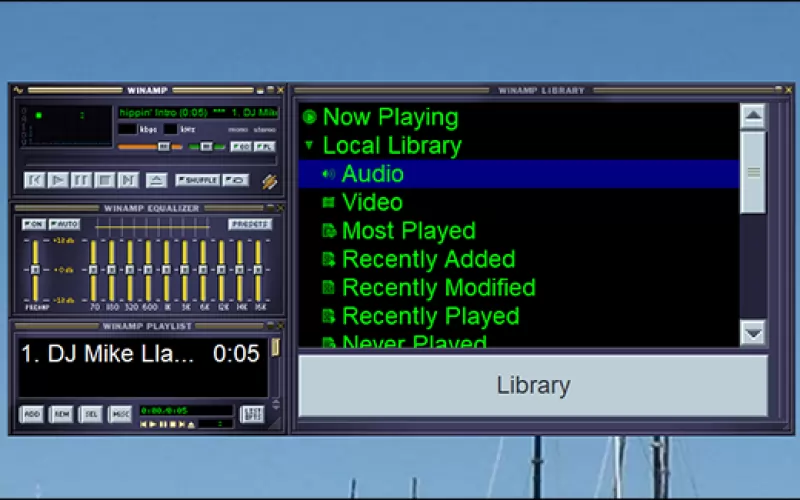Screen dimensions: 800x500
Task: Click the mini Eject button in the playlist window
Action: pos(191,424)
